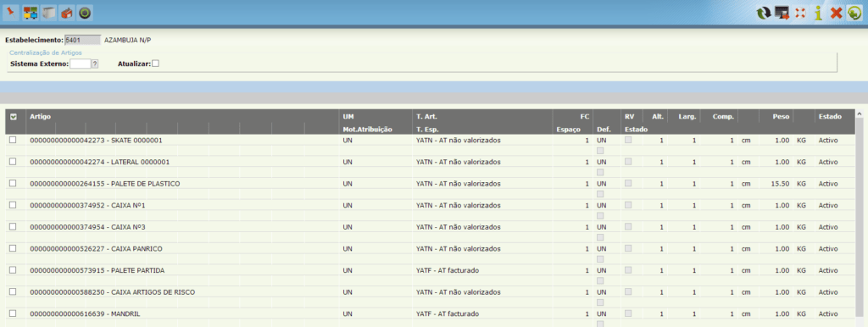Select article 000000000000526227 - CAIXA PANRICO
This screenshot has height=327, width=868.
tap(96, 249)
